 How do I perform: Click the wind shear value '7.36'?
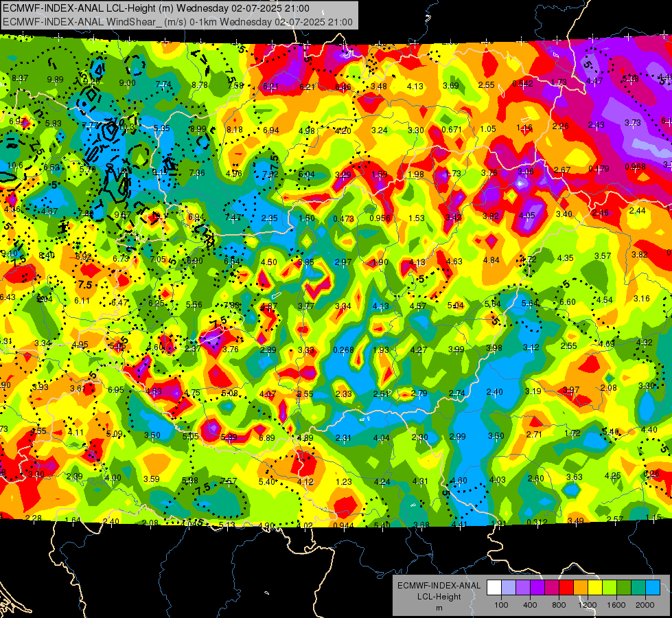[x=197, y=173]
